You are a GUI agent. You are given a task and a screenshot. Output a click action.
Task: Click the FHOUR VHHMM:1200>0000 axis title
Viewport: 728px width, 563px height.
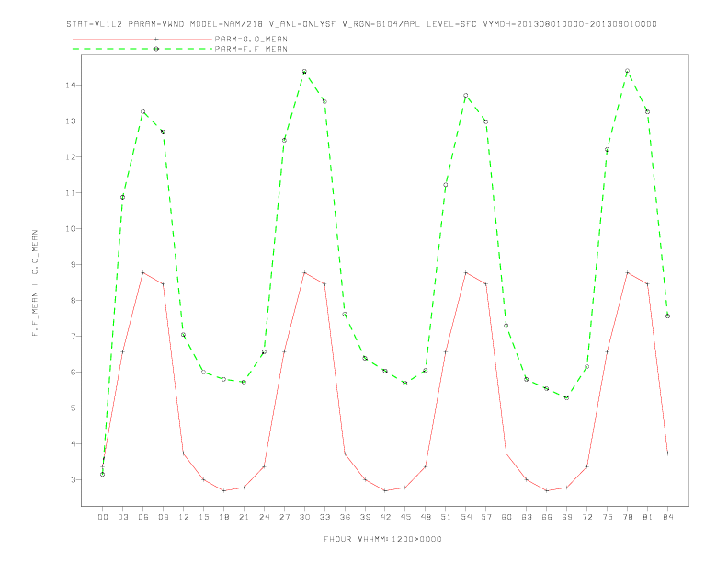382,539
